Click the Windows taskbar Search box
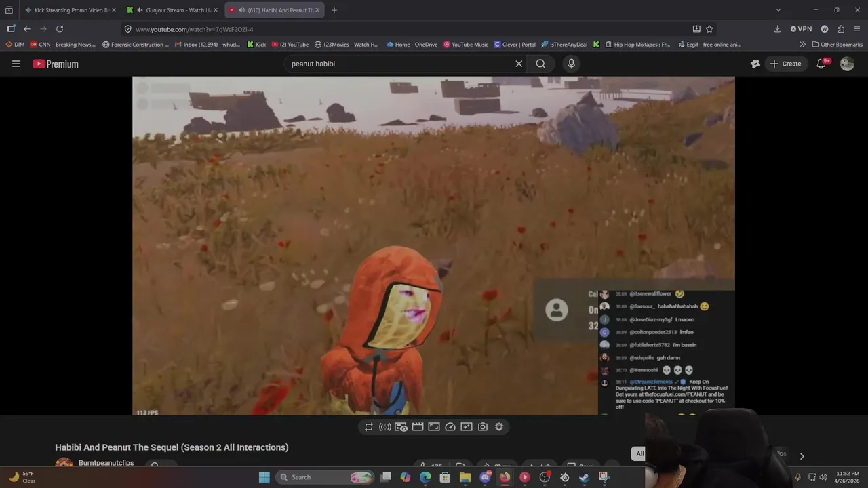868x488 pixels. pos(325,477)
